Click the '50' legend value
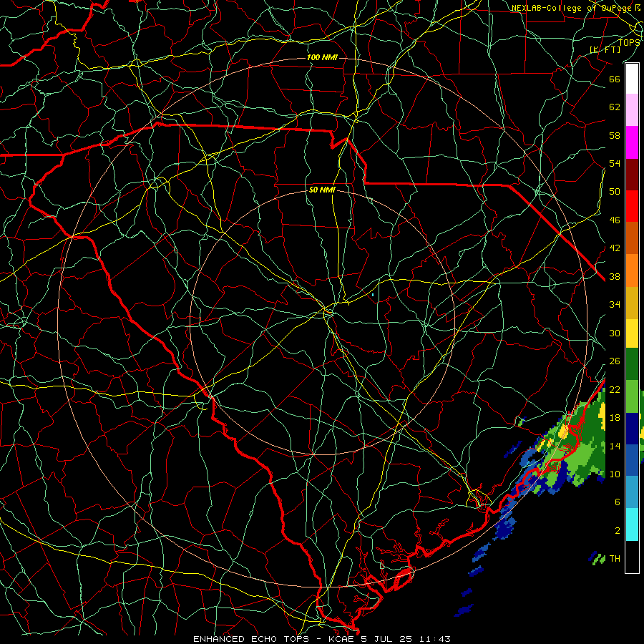 [615, 192]
